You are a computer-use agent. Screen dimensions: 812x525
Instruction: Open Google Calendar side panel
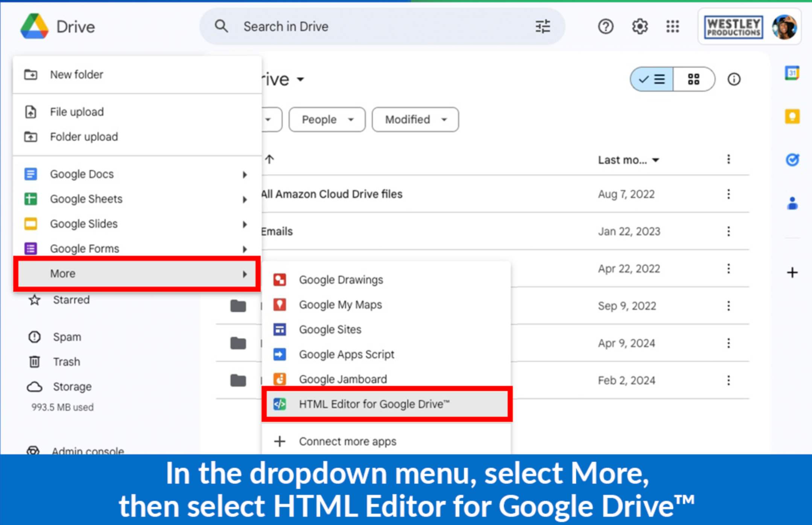792,73
